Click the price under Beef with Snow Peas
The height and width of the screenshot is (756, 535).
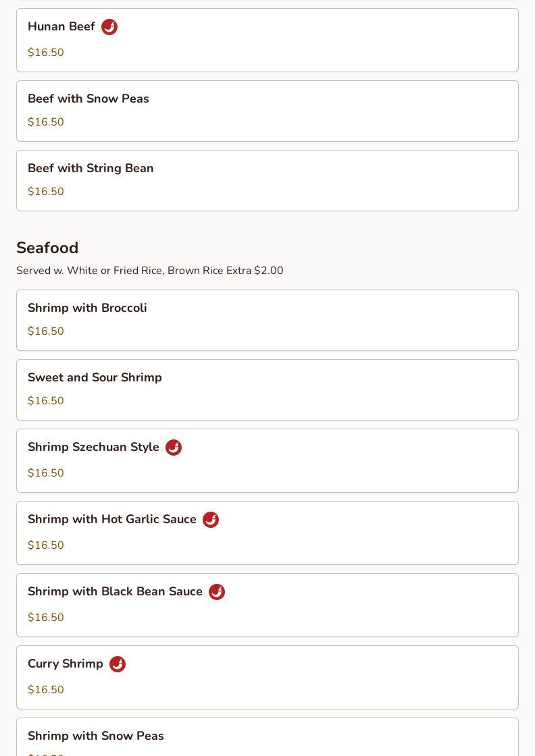46,122
